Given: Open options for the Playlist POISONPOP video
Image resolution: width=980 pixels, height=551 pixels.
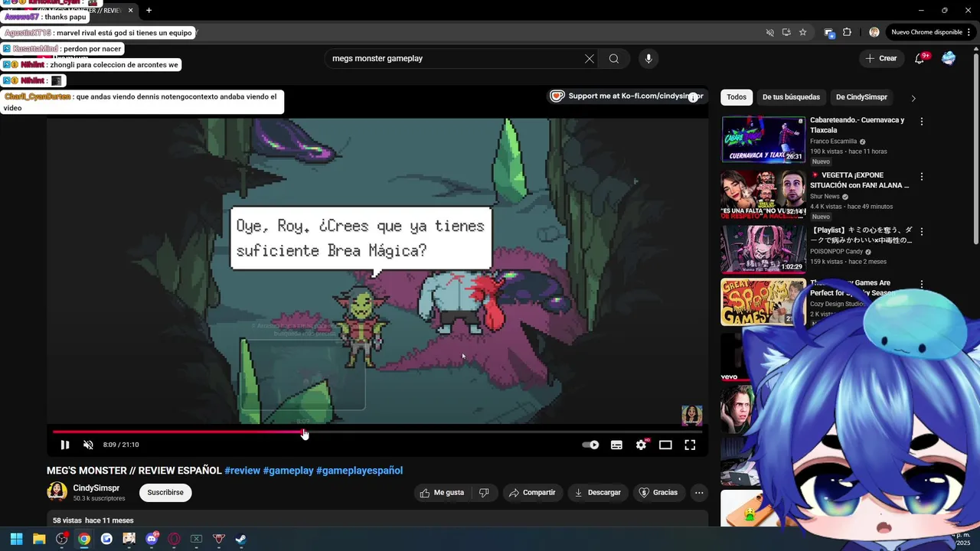Looking at the screenshot, I should (921, 232).
